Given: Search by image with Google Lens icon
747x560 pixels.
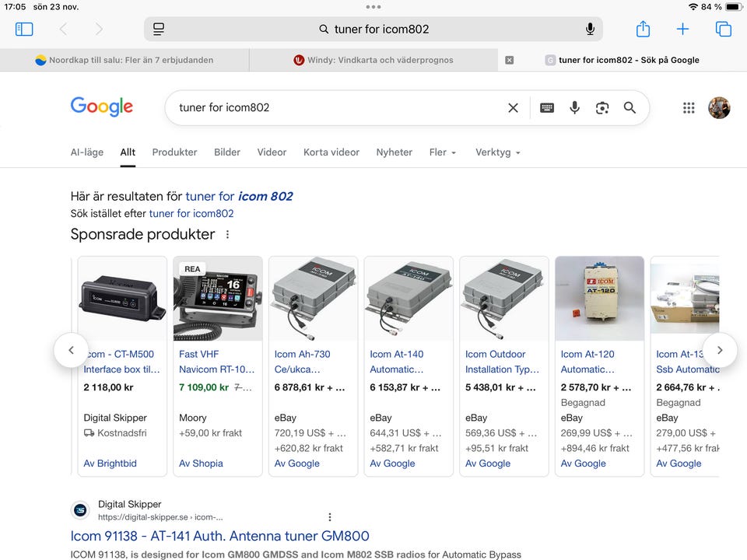Looking at the screenshot, I should [602, 108].
